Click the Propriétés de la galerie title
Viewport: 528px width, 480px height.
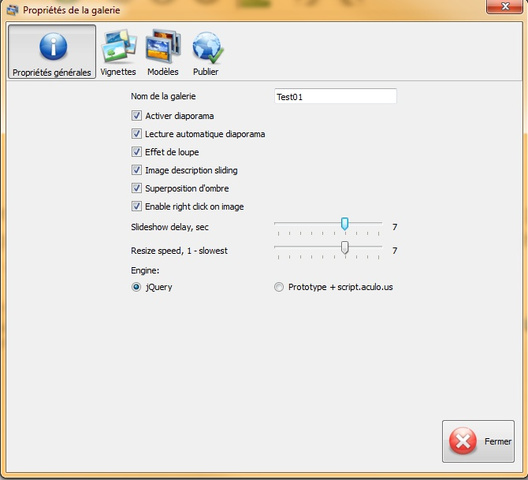pyautogui.click(x=71, y=10)
